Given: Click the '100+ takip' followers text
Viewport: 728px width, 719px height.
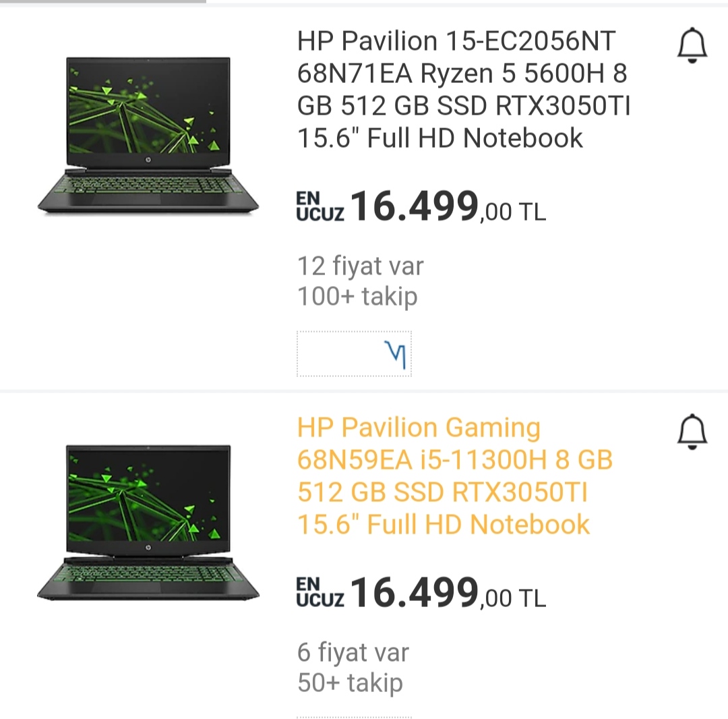Looking at the screenshot, I should [357, 296].
